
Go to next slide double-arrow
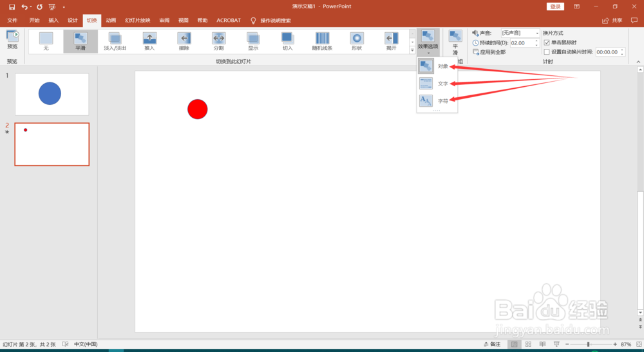640,326
